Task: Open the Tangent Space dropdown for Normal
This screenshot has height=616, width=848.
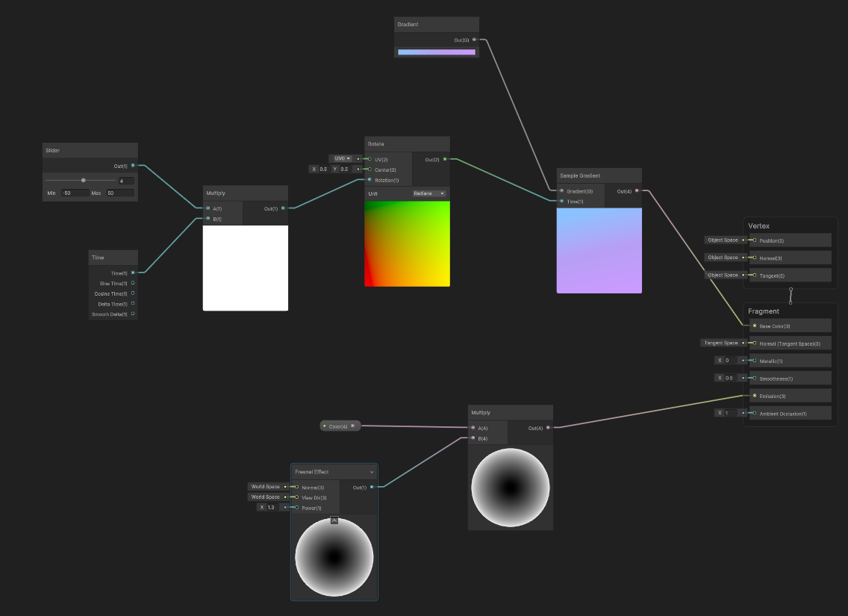Action: (x=721, y=343)
